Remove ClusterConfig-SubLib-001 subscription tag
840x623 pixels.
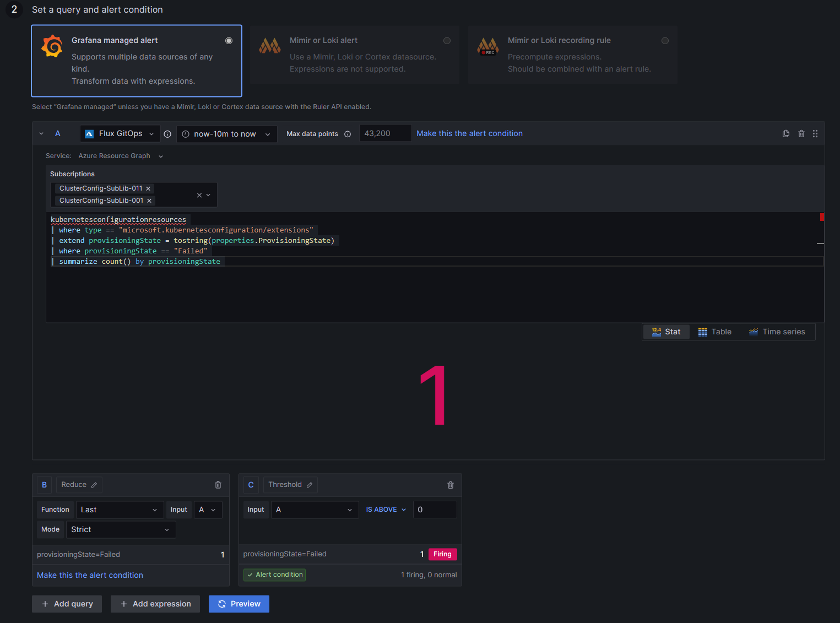[x=149, y=201]
